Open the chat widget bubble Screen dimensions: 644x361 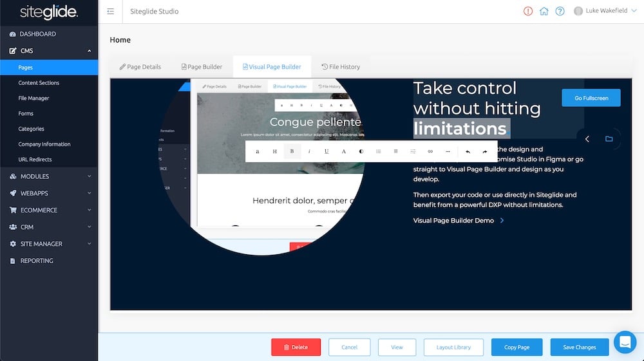[x=625, y=342]
